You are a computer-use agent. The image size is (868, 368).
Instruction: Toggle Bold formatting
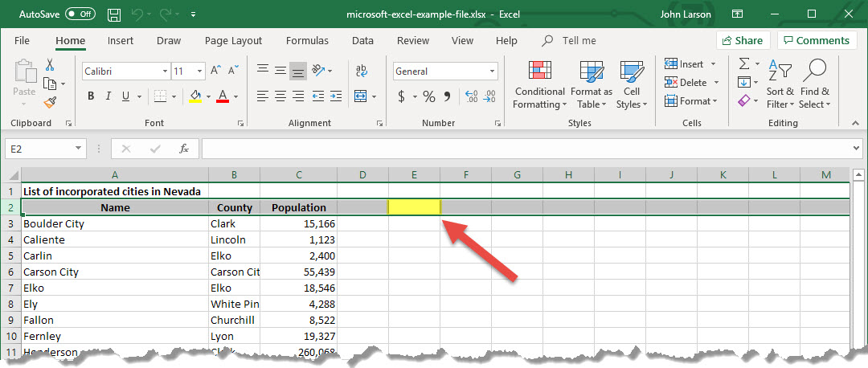(91, 96)
